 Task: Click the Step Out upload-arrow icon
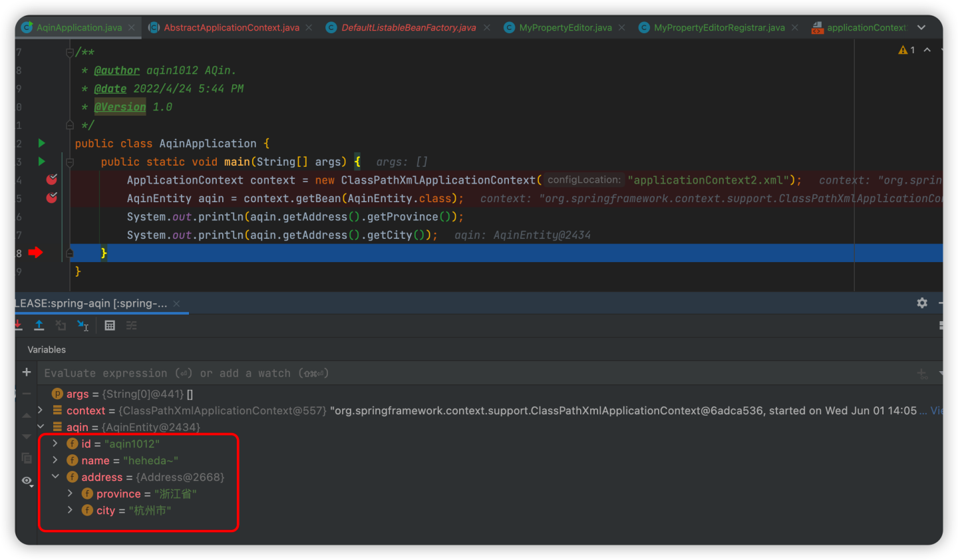click(x=39, y=325)
